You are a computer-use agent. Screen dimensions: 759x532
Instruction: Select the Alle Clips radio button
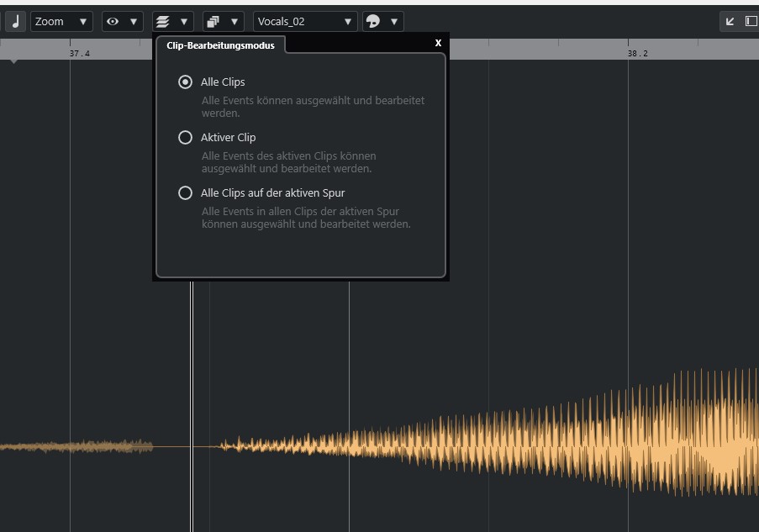[x=186, y=82]
